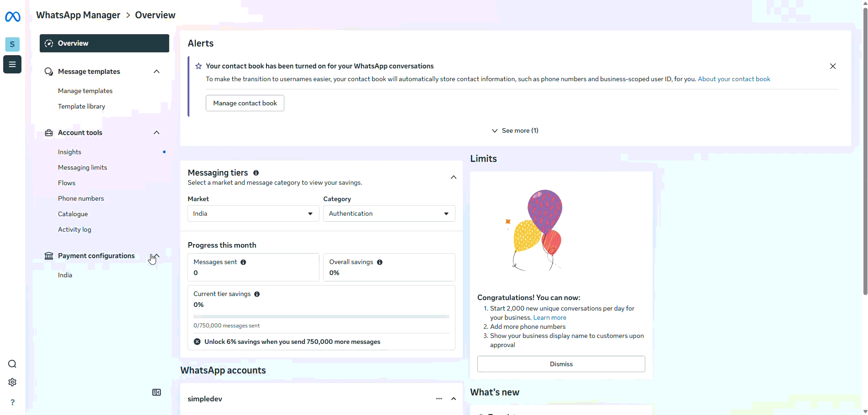Viewport: 868px width, 415px height.
Task: Open the S business account avatar
Action: [x=12, y=44]
